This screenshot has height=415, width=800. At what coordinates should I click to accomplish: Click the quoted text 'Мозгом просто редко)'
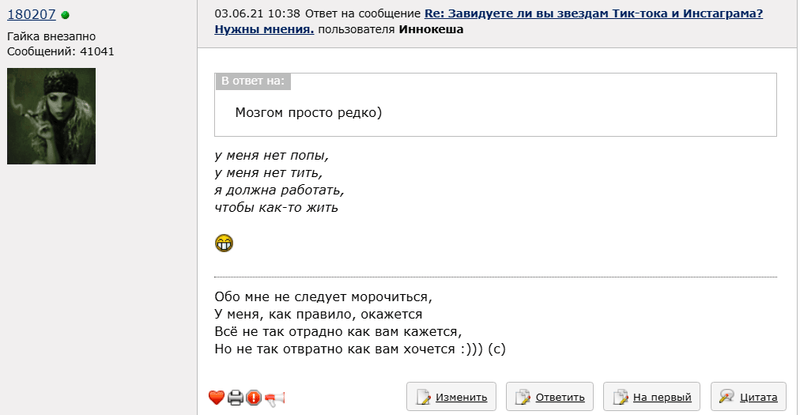click(x=309, y=113)
